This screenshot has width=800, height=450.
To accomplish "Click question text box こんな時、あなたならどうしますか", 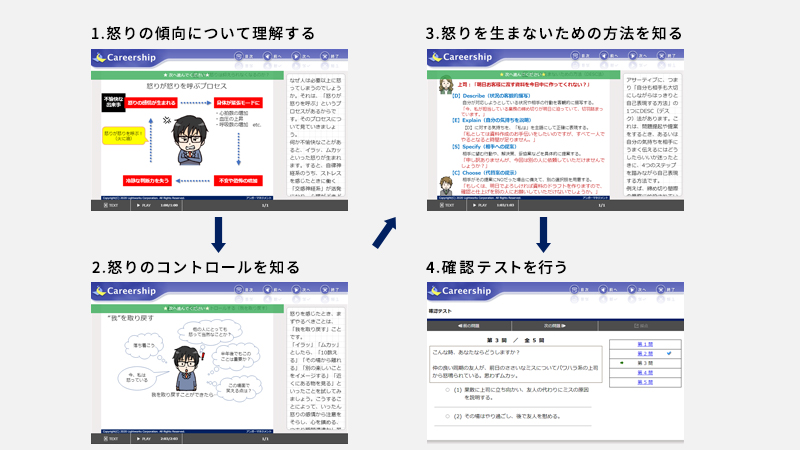I will [x=516, y=364].
